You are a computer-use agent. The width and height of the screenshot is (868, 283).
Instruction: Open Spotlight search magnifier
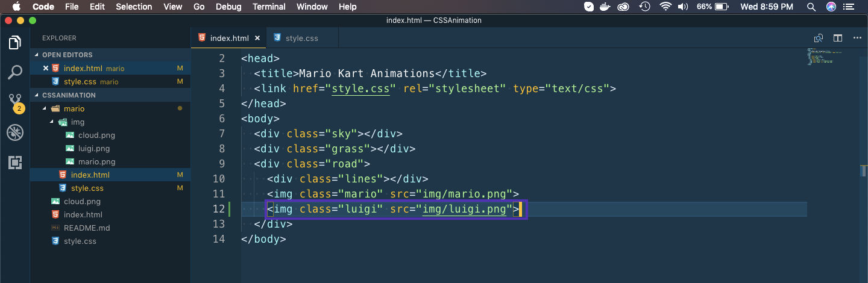coord(811,7)
